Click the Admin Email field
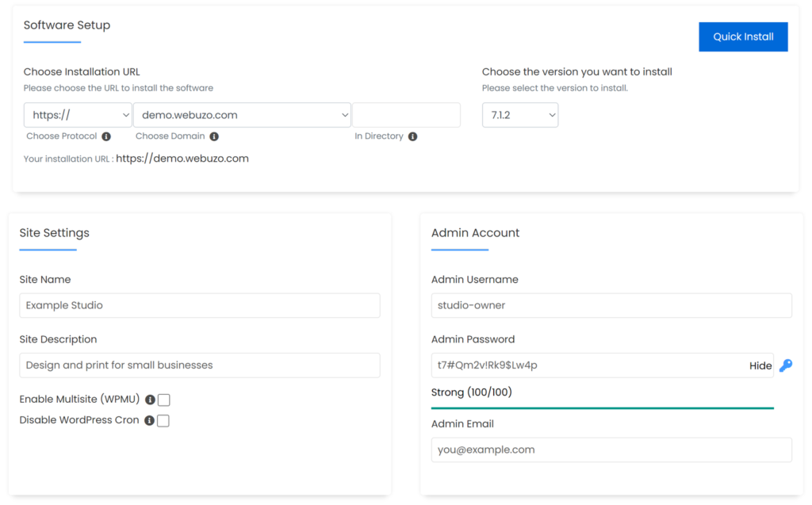Image resolution: width=812 pixels, height=505 pixels. [x=611, y=450]
